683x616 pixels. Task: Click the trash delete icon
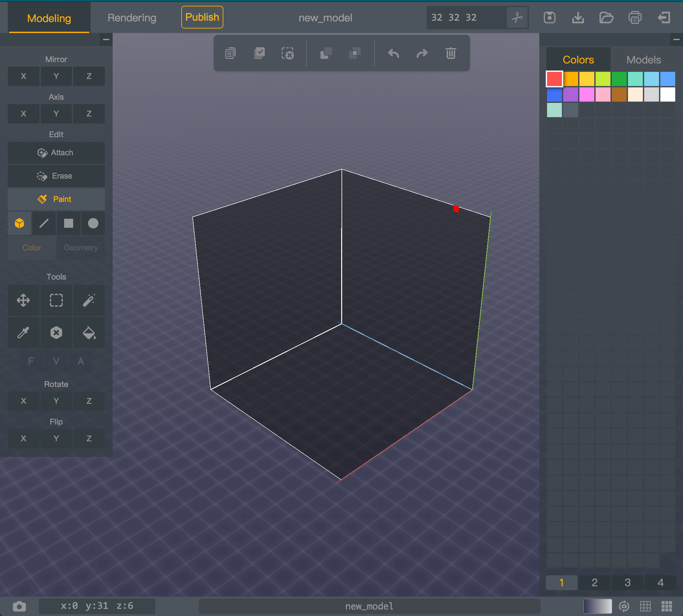[x=450, y=53]
